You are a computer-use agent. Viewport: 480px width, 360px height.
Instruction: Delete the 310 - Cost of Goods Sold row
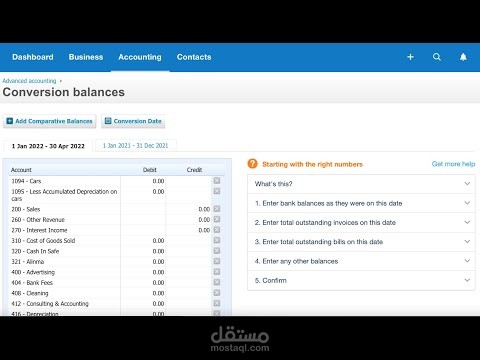(x=217, y=240)
